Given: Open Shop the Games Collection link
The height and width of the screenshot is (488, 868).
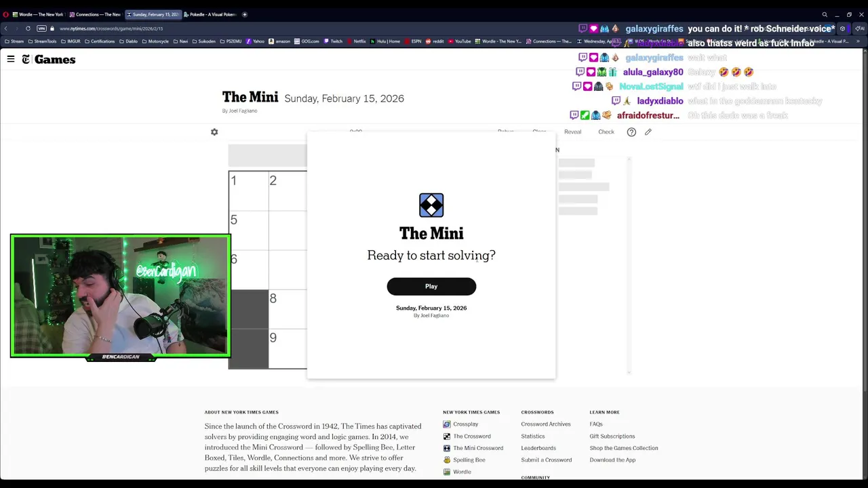Looking at the screenshot, I should [x=624, y=448].
